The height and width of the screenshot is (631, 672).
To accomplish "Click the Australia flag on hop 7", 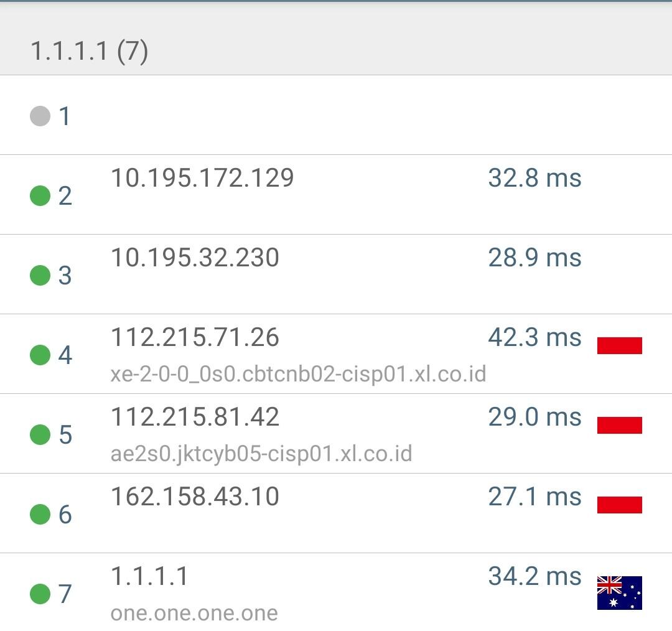I will point(619,593).
